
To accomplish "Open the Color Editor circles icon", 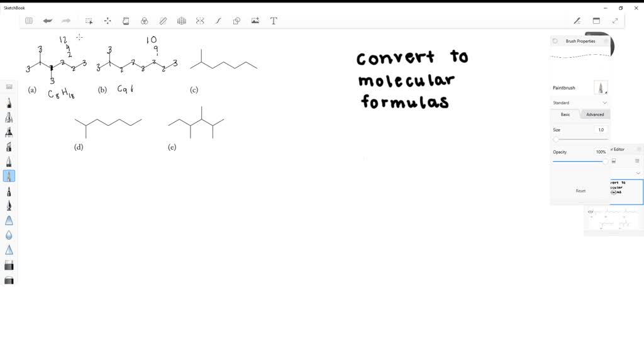I will (x=145, y=21).
